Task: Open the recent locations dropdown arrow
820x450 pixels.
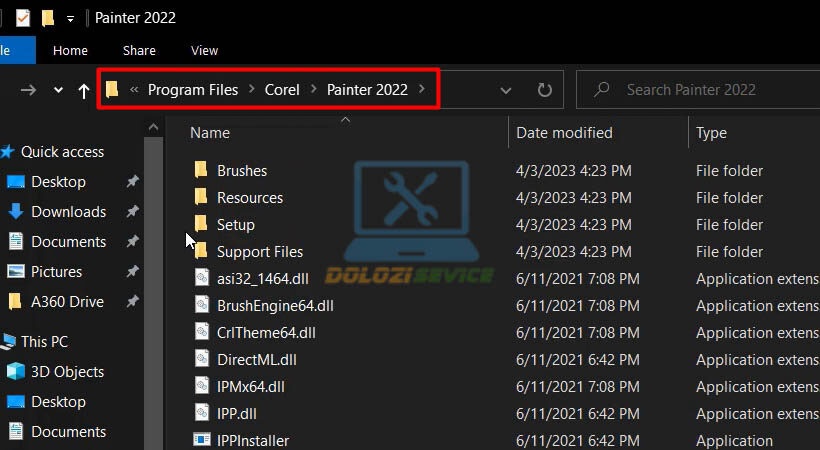Action: click(x=59, y=91)
